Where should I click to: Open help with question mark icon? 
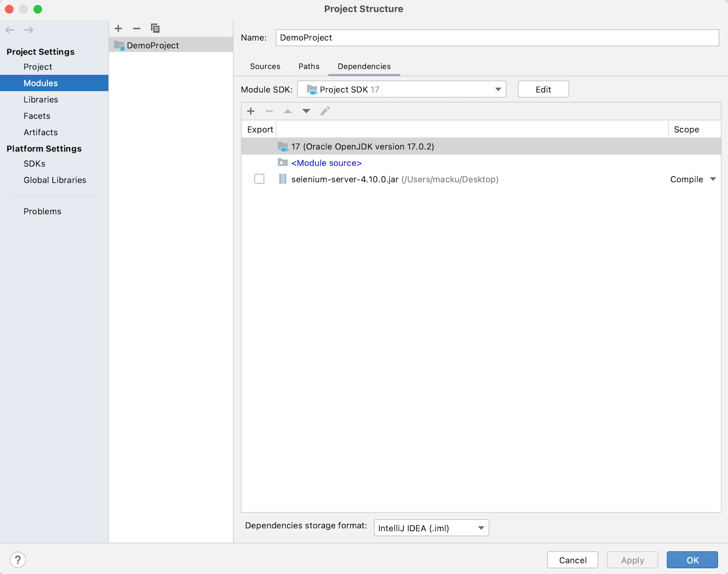(x=18, y=560)
